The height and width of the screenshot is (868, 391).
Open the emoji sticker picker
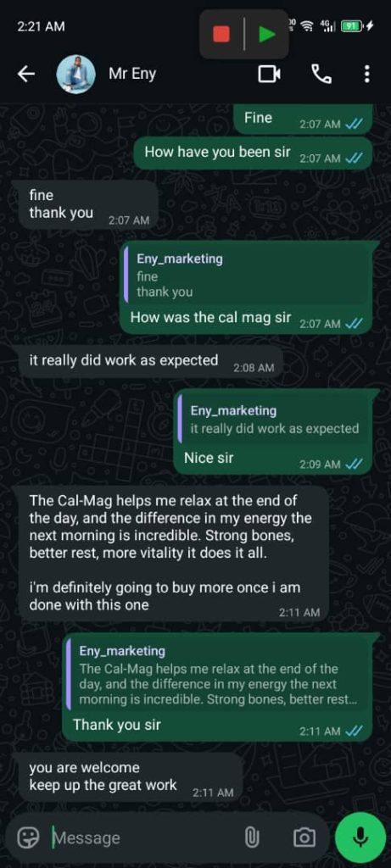[x=28, y=837]
